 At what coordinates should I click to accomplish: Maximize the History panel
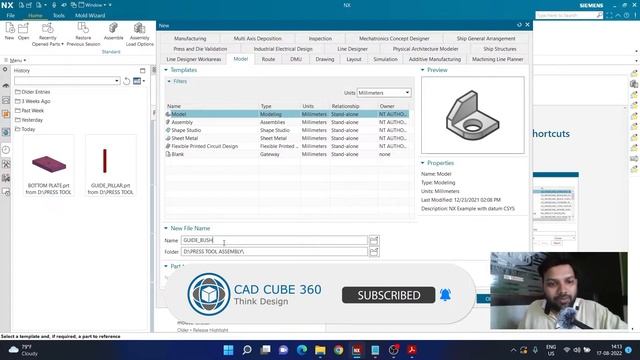[x=142, y=71]
